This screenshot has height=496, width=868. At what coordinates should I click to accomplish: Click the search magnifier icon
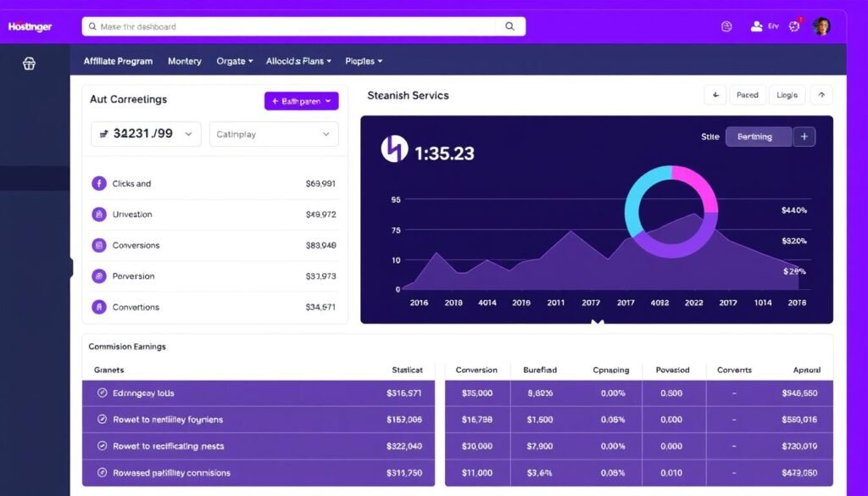click(x=509, y=26)
